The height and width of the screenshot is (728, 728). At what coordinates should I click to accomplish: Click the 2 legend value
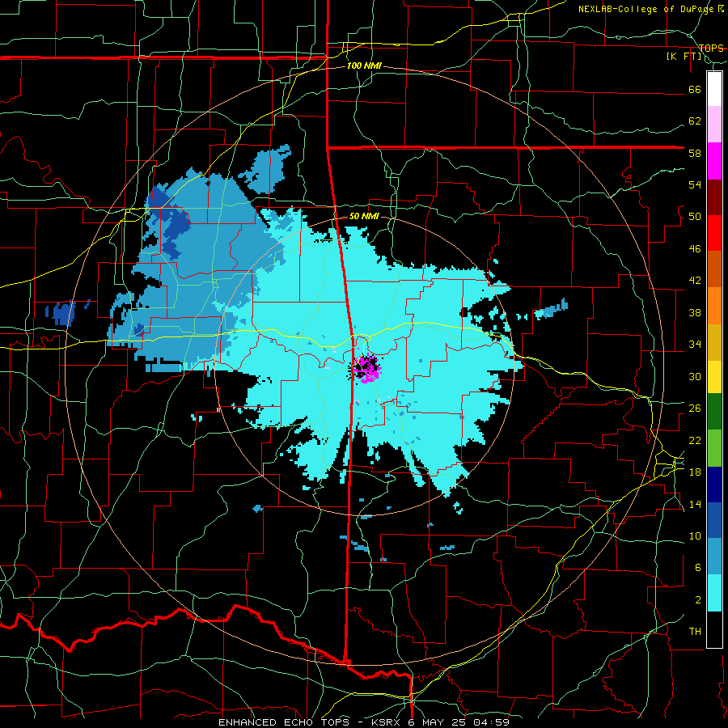698,600
